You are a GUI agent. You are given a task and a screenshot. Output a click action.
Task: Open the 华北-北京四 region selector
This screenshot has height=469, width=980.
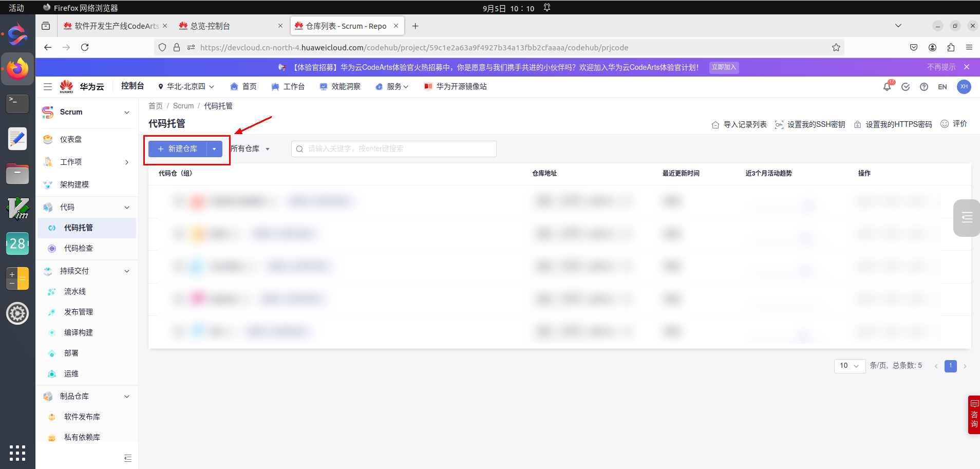point(186,87)
